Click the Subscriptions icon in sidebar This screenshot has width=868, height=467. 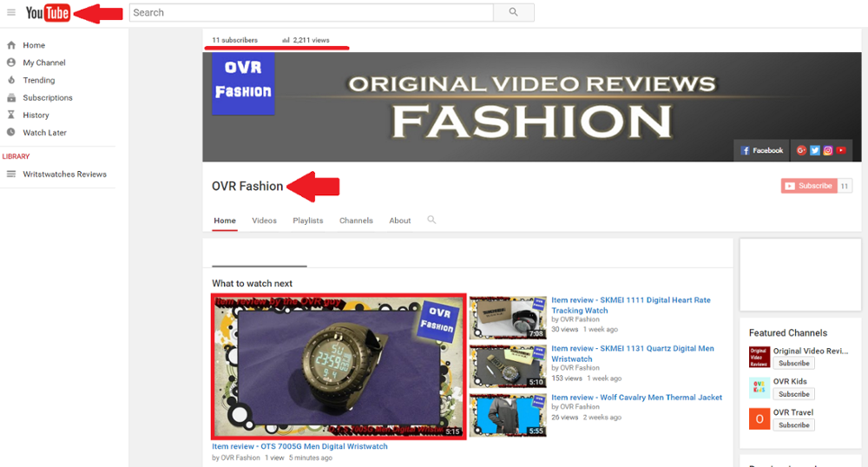point(11,97)
